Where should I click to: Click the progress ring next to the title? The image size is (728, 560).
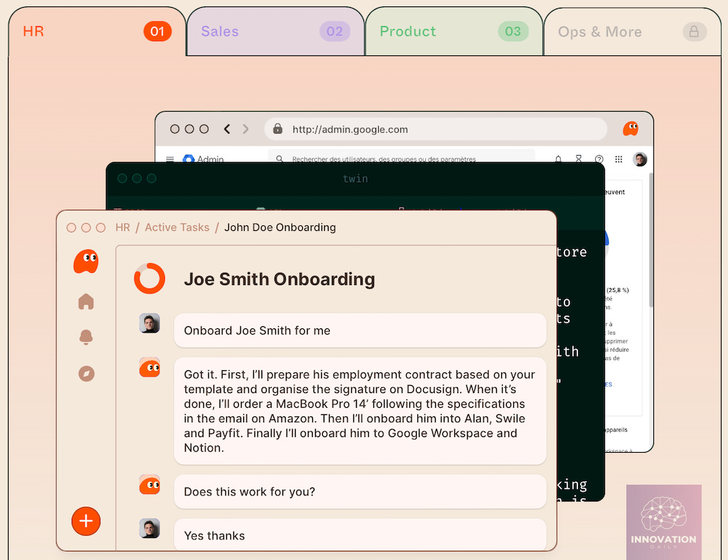(149, 279)
